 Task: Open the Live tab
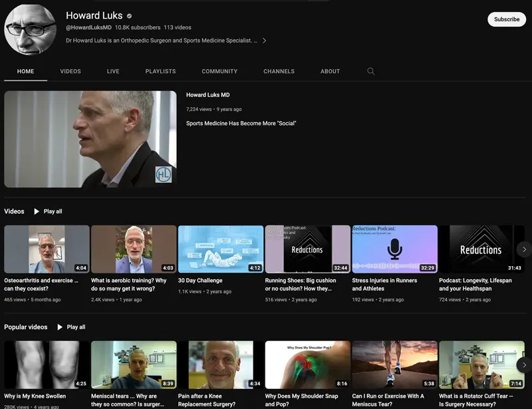[113, 71]
